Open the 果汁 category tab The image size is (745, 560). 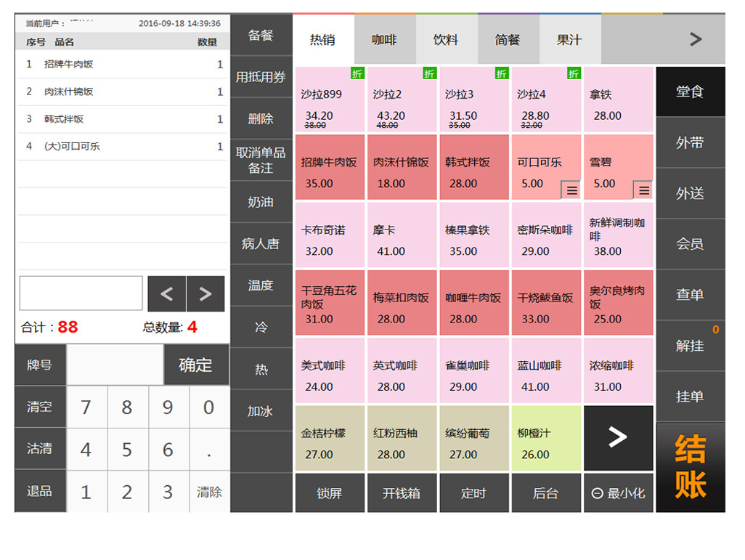[569, 40]
